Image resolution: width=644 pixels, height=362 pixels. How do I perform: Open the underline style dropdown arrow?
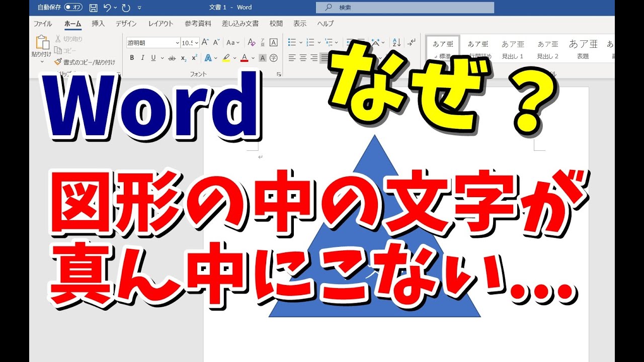(x=162, y=58)
